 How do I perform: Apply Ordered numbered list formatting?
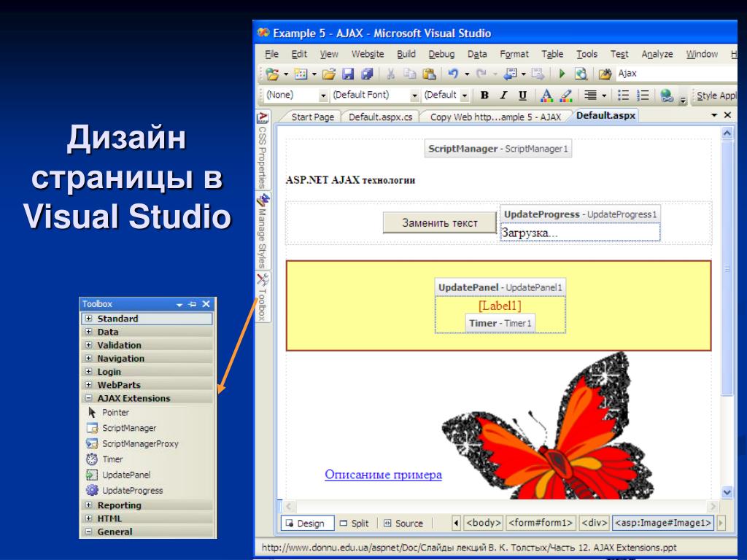[643, 96]
